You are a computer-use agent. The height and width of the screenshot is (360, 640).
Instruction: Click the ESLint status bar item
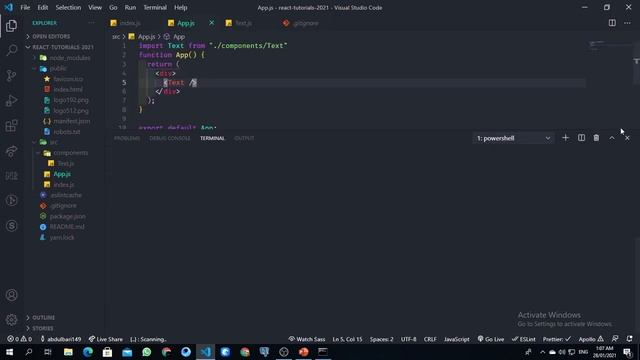(524, 339)
